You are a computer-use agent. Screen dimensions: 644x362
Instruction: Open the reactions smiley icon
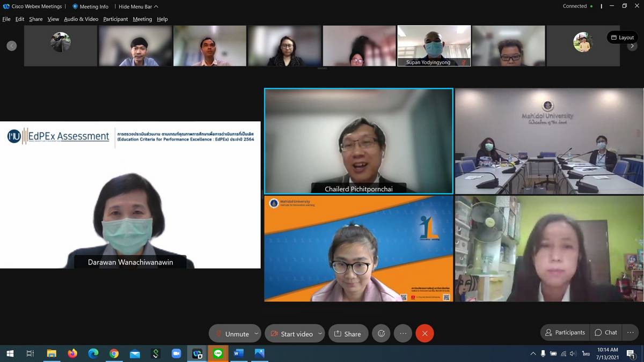382,334
